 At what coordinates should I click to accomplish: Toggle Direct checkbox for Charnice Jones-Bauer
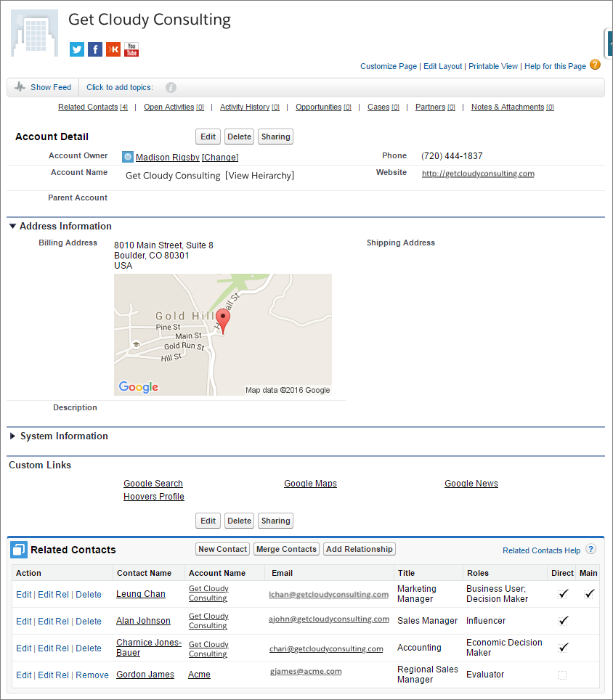(x=564, y=647)
